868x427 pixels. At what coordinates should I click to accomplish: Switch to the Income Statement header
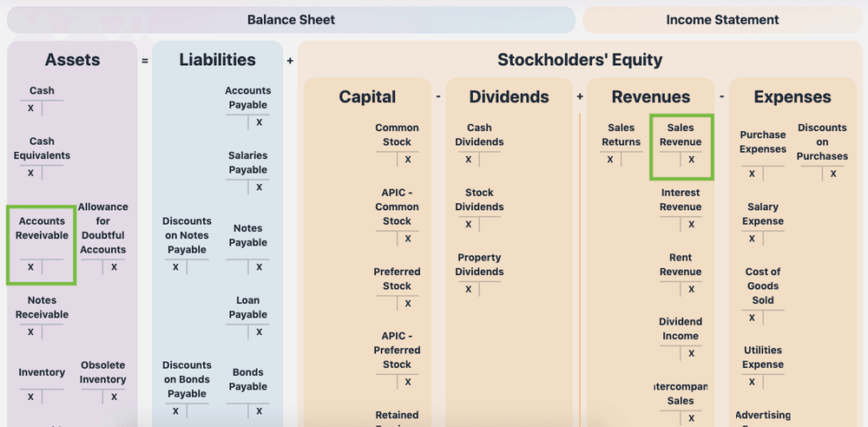tap(722, 20)
